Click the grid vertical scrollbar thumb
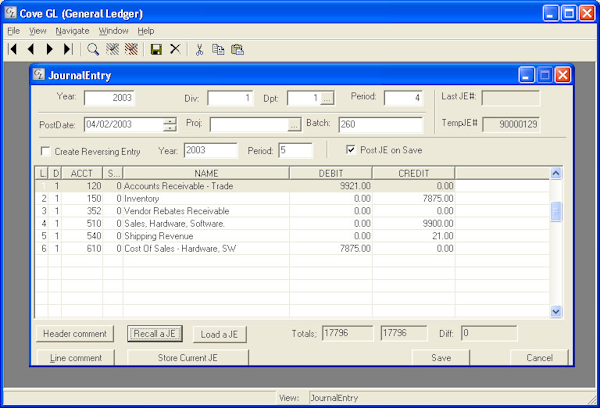 [x=556, y=211]
